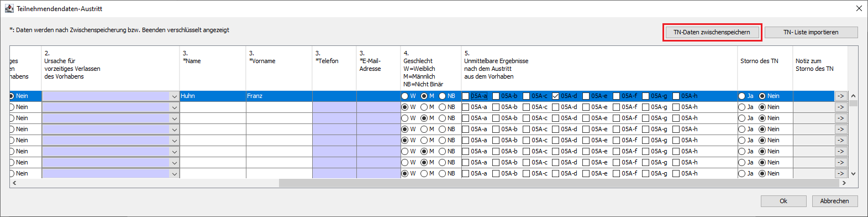Click the Unmittelbare Ergebnisse column header
The image size is (868, 217).
599,69
